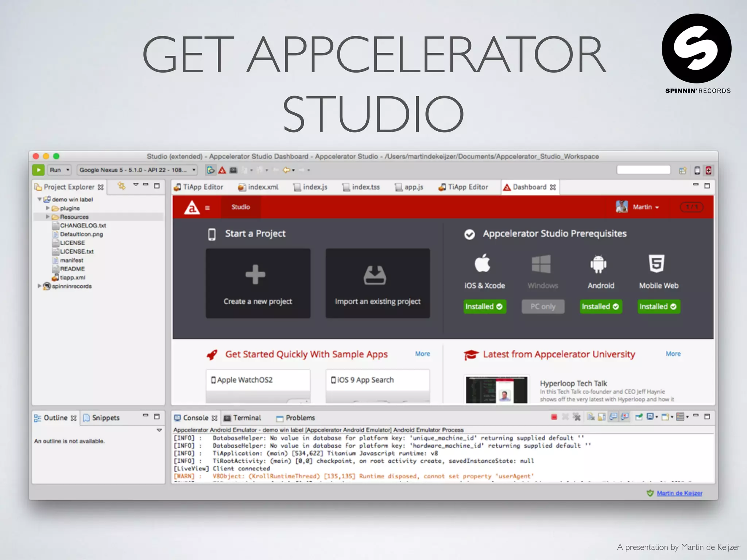Select tiapp.xml in the project tree

[x=69, y=277]
